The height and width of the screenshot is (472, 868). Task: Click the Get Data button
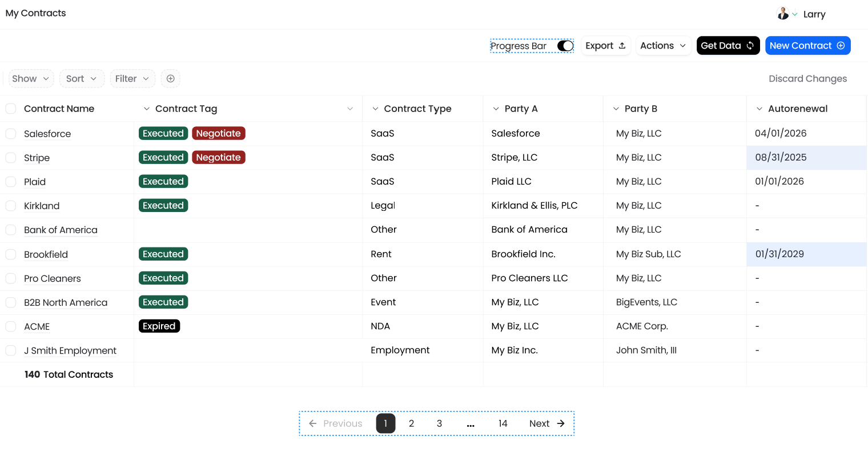point(728,46)
